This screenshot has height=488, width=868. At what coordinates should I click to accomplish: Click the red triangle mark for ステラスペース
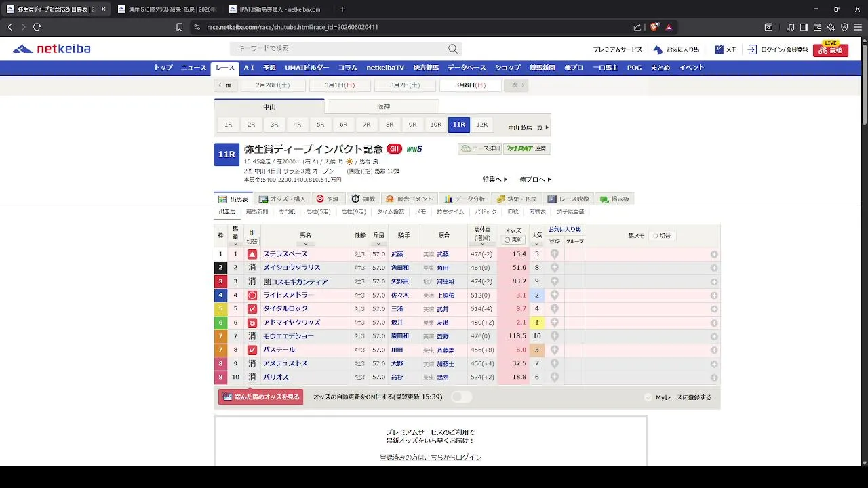click(252, 254)
